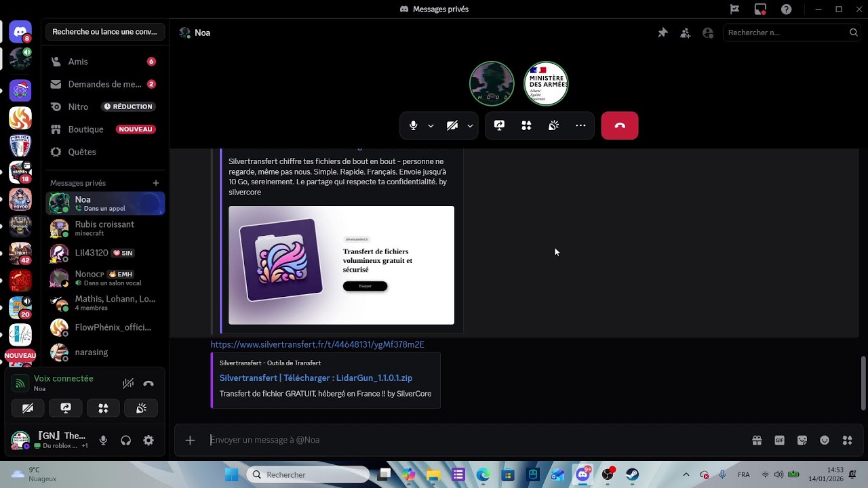Open Windows Start button on taskbar
Image resolution: width=868 pixels, height=488 pixels.
(231, 474)
